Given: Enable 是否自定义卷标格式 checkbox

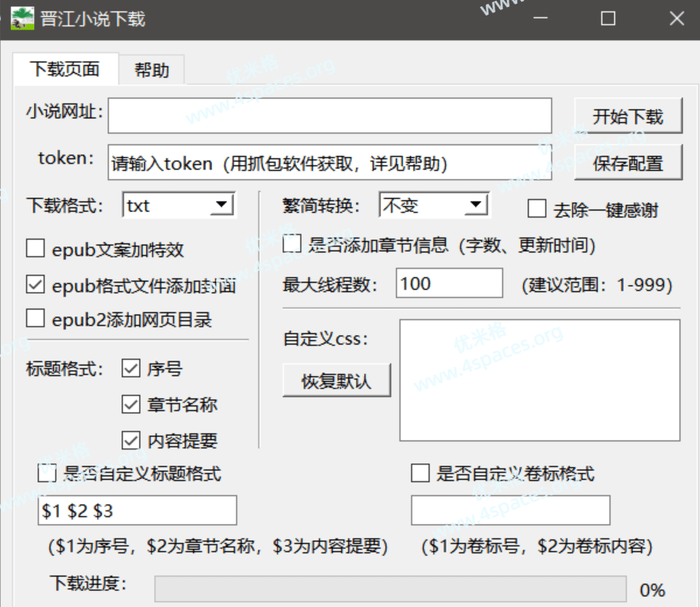Looking at the screenshot, I should pyautogui.click(x=420, y=473).
